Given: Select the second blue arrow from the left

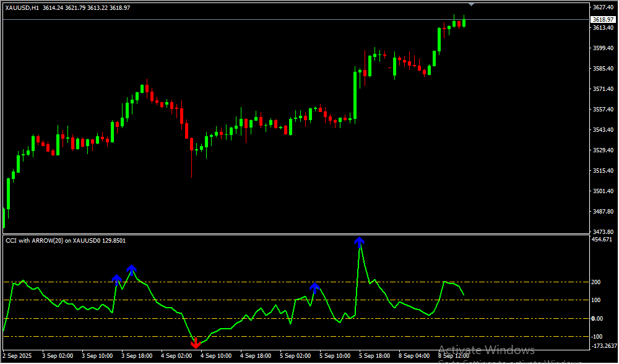Looking at the screenshot, I should pos(131,268).
